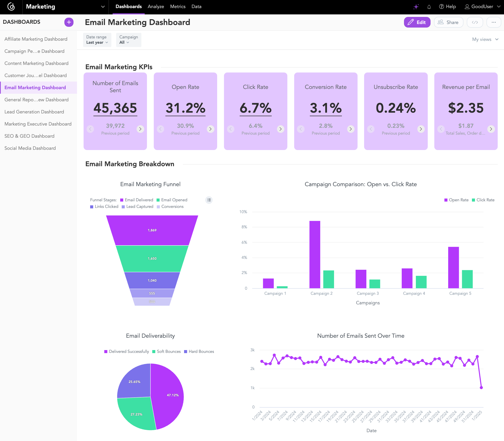Open the more options ellipsis menu
Image resolution: width=504 pixels, height=441 pixels.
(x=494, y=22)
